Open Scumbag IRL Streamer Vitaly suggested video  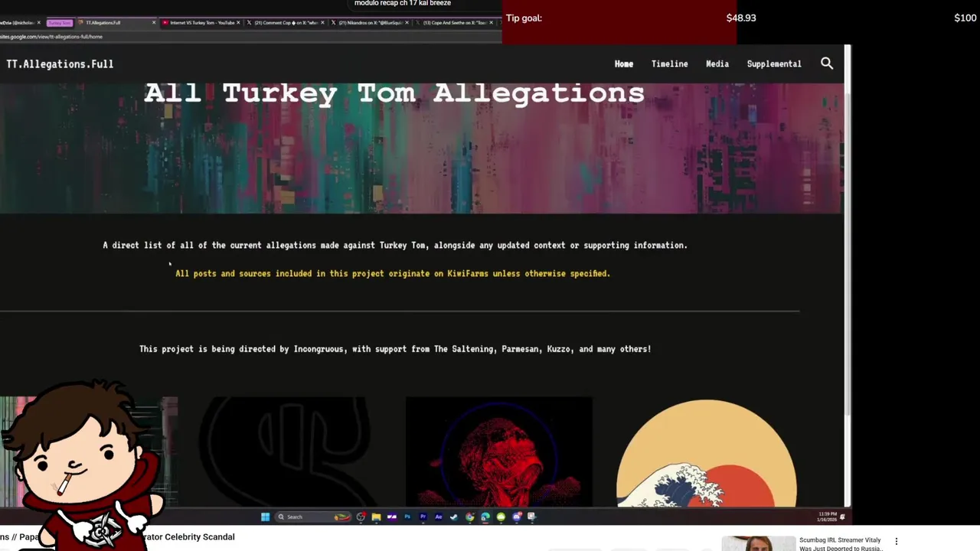[840, 544]
